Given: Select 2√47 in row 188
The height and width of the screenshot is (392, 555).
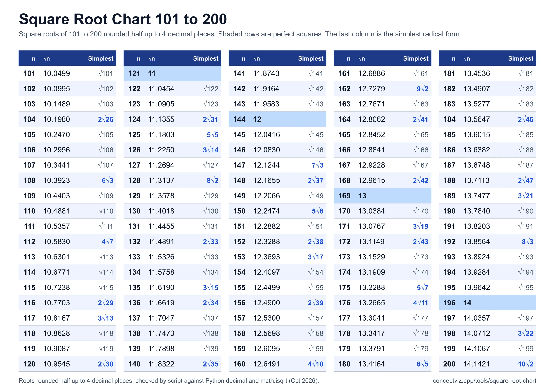Looking at the screenshot, I should (526, 180).
